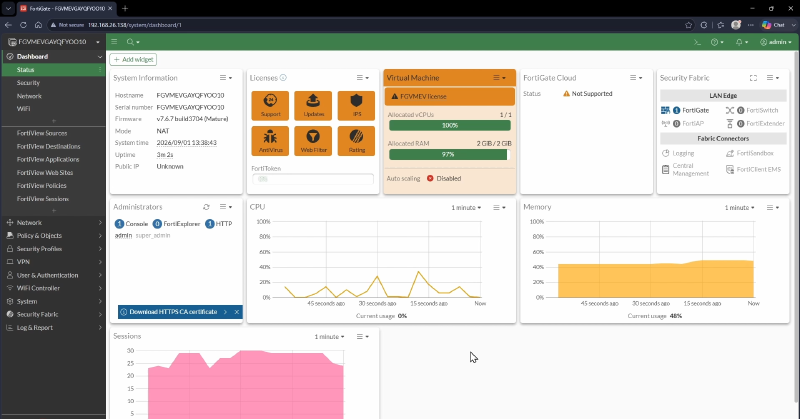Open the FGVMEVGAYQFYOO10 device dropdown

tap(53, 42)
